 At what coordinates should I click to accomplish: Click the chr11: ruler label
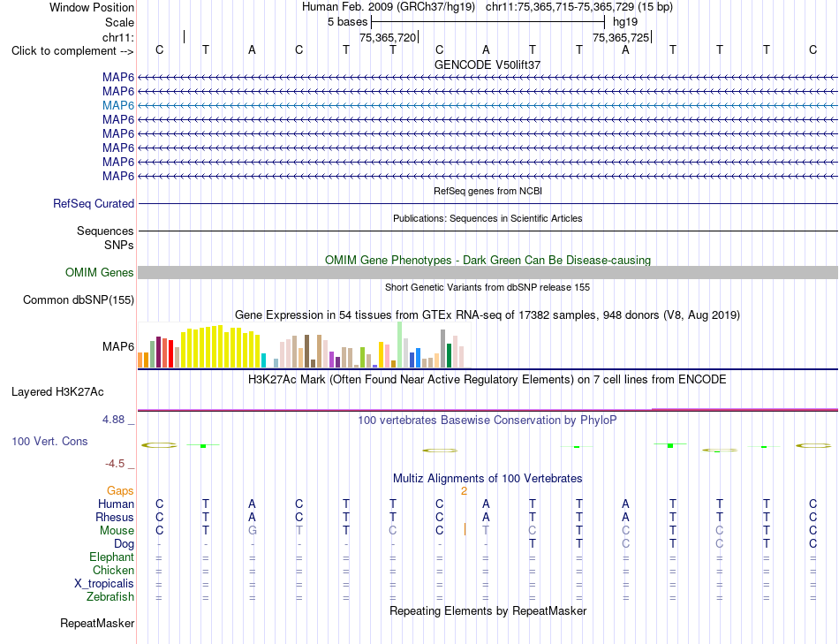pos(118,37)
